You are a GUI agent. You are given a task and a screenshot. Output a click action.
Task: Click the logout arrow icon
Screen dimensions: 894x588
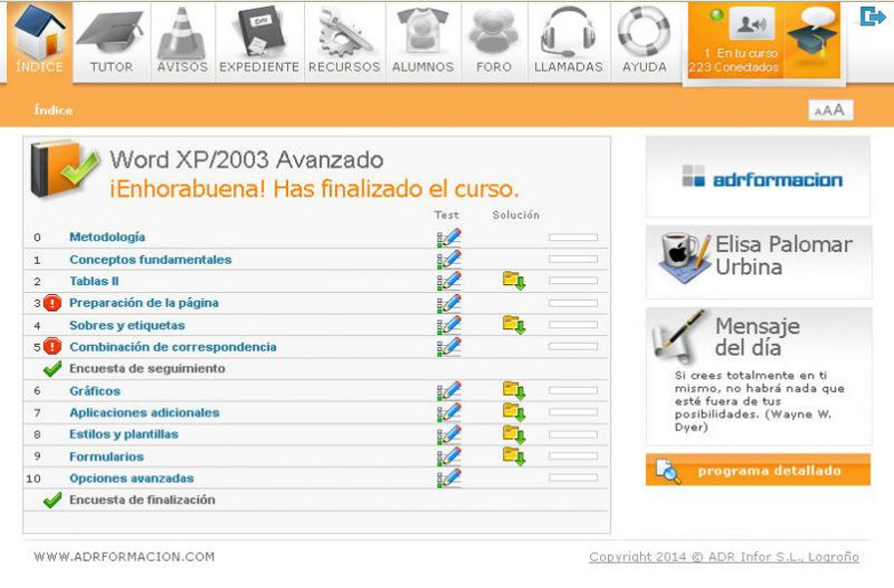tap(871, 16)
